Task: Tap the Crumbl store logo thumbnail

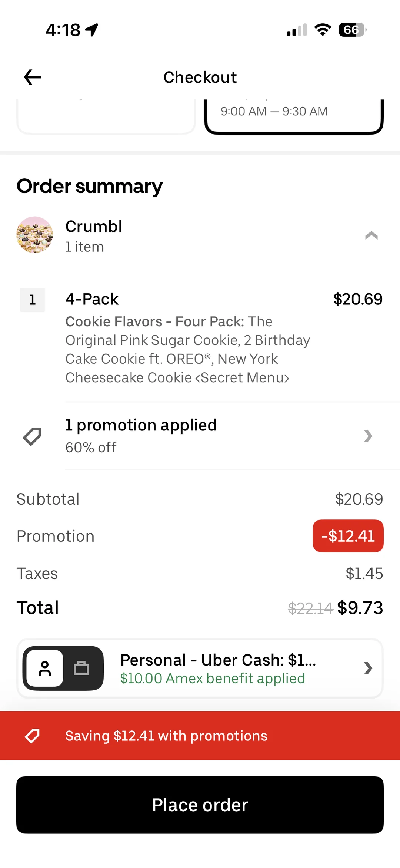Action: click(x=35, y=235)
